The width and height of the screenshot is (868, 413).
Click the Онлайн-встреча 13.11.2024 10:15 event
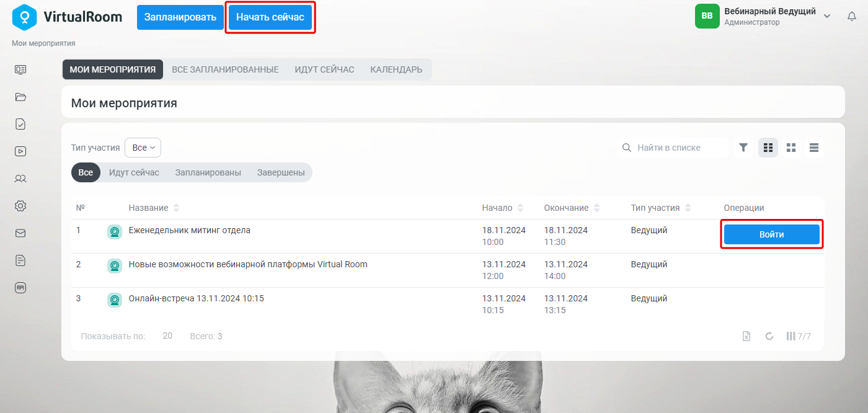click(x=196, y=298)
